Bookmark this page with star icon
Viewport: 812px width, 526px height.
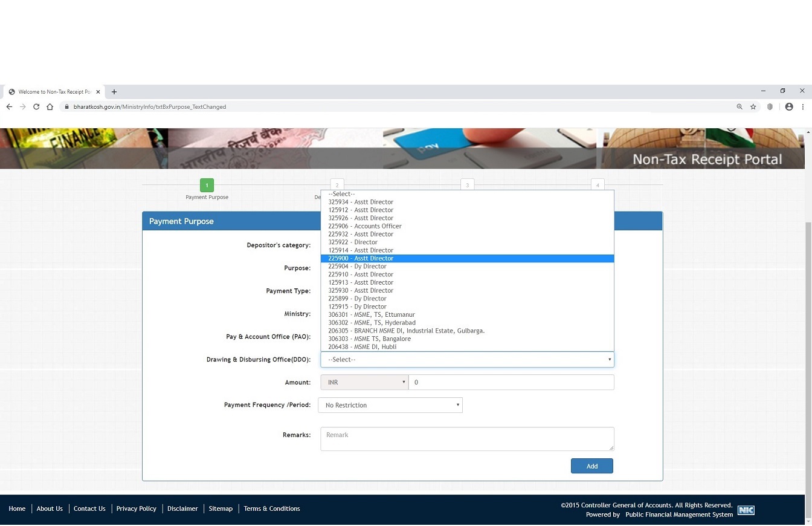753,107
